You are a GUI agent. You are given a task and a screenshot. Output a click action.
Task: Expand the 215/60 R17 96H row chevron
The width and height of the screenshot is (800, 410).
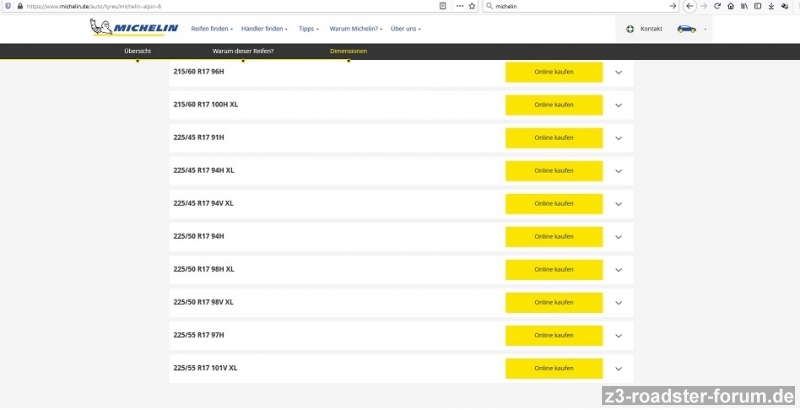[x=618, y=72]
